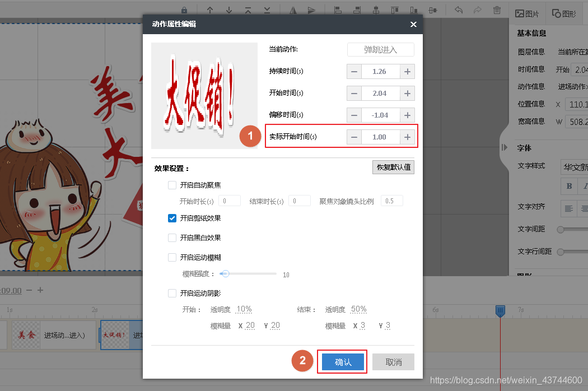Screen dimensions: 588x391
Task: Click the 结束时长 input field
Action: 299,201
